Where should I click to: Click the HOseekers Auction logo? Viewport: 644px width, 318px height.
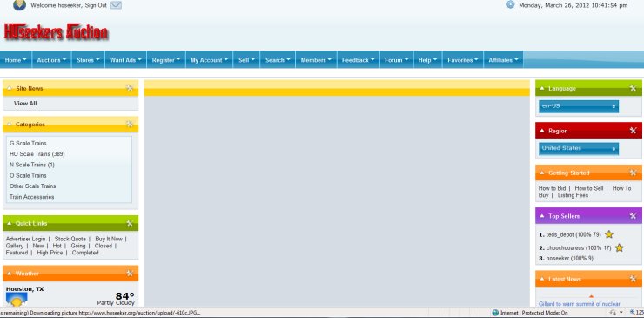coord(57,32)
